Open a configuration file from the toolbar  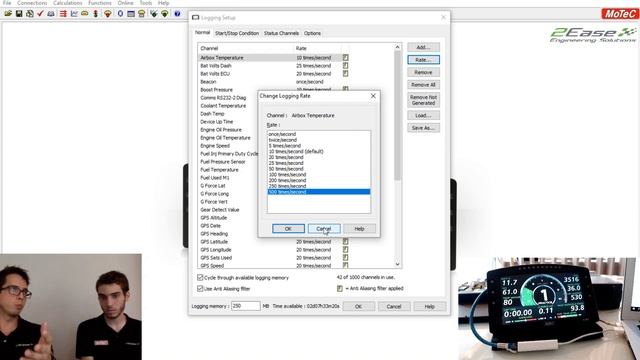(x=8, y=13)
